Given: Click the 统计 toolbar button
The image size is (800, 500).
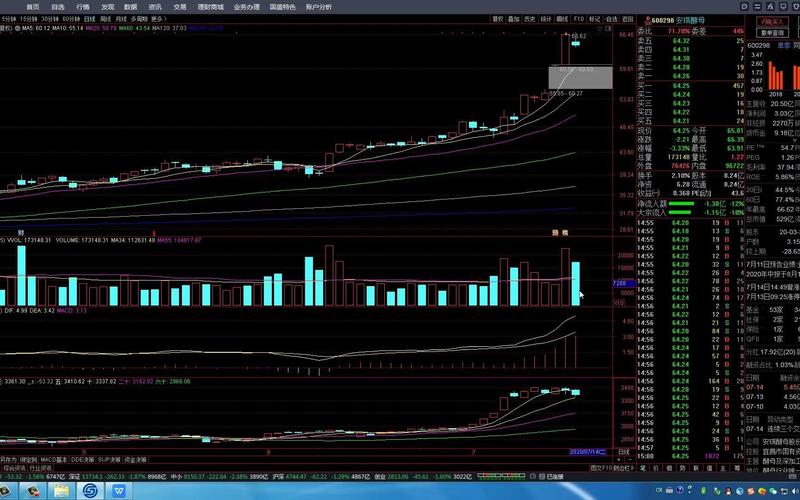Looking at the screenshot, I should coord(546,19).
